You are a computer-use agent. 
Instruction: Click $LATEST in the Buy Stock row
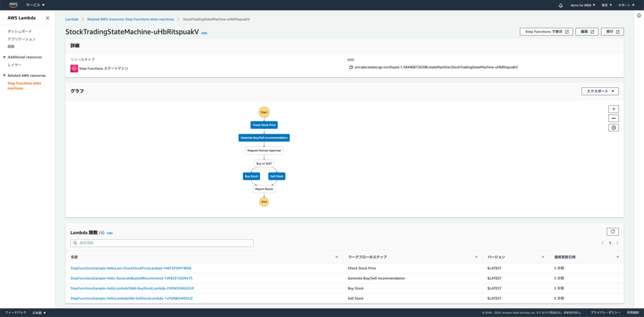pyautogui.click(x=494, y=288)
